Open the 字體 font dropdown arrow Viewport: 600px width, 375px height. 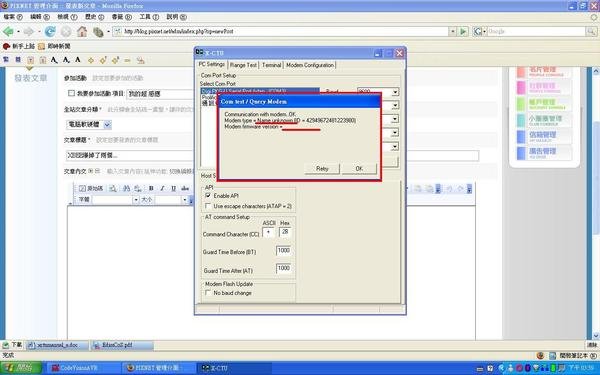pos(135,200)
